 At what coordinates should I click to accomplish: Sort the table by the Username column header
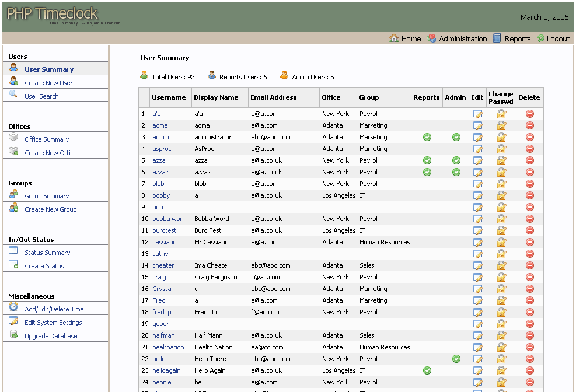(170, 97)
